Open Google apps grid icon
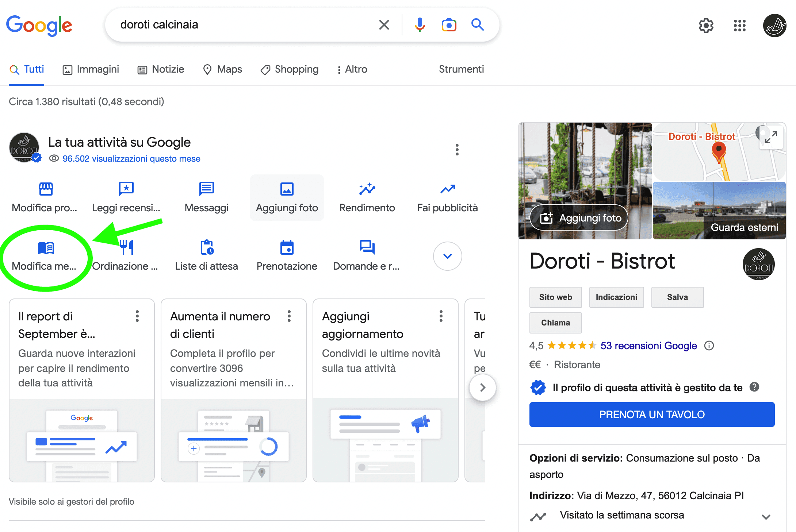 click(739, 26)
